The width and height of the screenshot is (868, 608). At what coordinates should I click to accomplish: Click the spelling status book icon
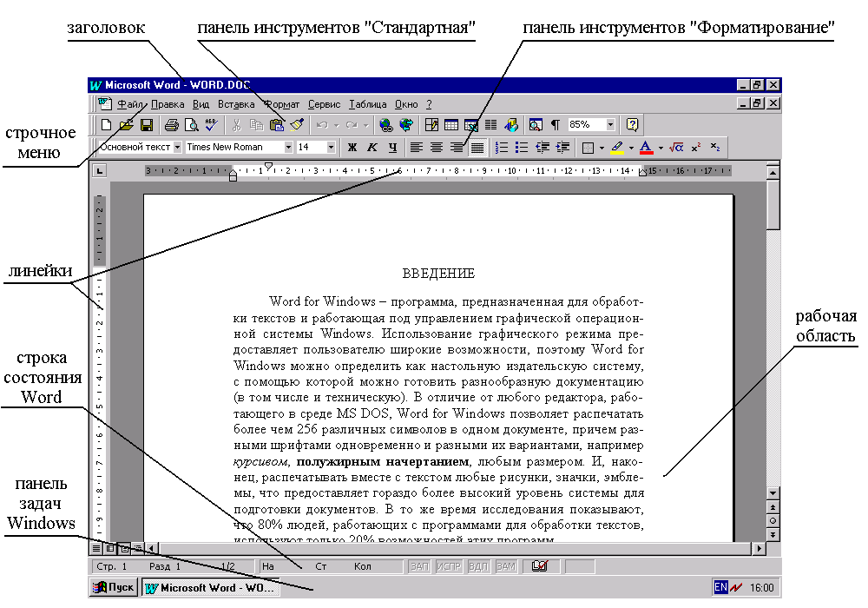(x=540, y=566)
